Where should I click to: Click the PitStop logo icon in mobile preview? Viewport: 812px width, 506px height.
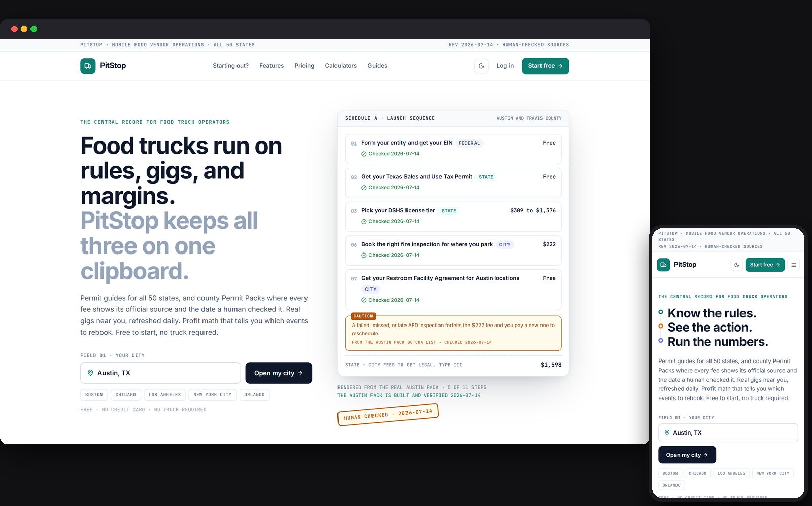tap(663, 265)
